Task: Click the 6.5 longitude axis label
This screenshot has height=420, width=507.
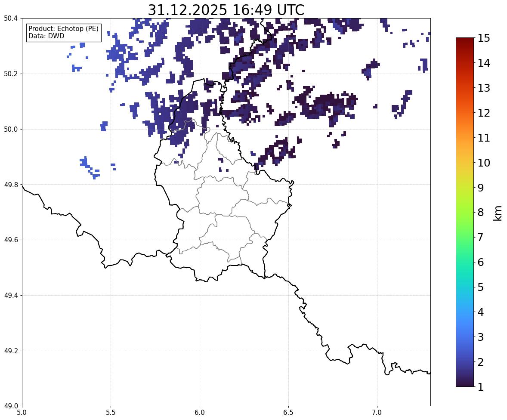Action: pos(288,413)
